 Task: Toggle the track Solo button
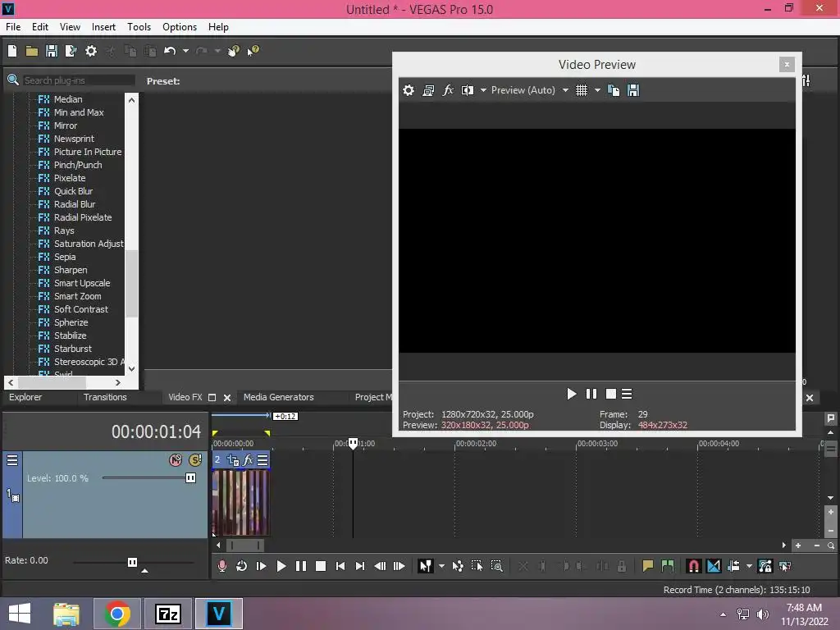coord(195,460)
